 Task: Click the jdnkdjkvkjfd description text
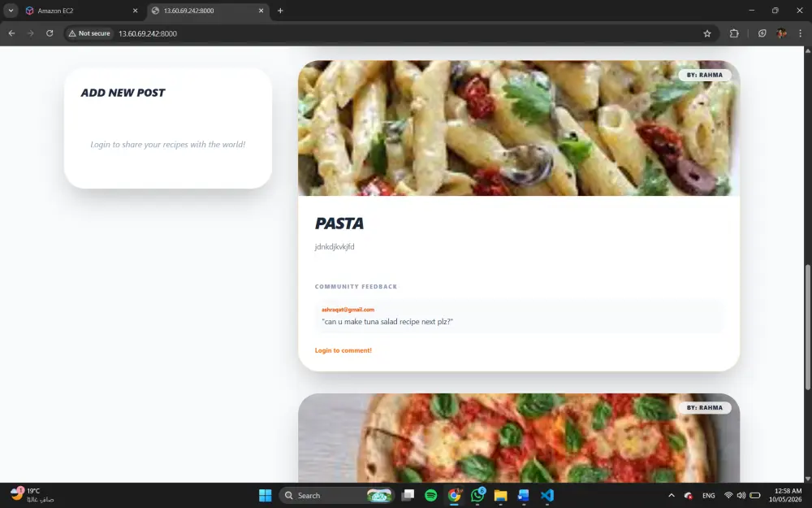pyautogui.click(x=335, y=247)
